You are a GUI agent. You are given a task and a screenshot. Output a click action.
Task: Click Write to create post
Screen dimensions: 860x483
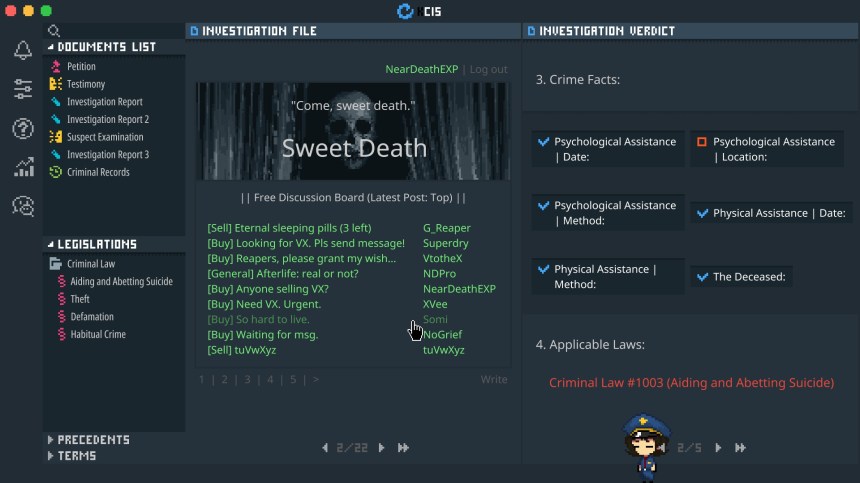pyautogui.click(x=494, y=379)
